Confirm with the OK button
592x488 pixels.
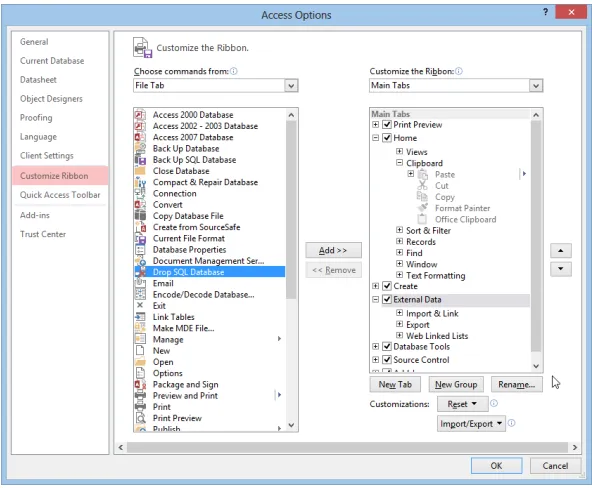click(496, 466)
